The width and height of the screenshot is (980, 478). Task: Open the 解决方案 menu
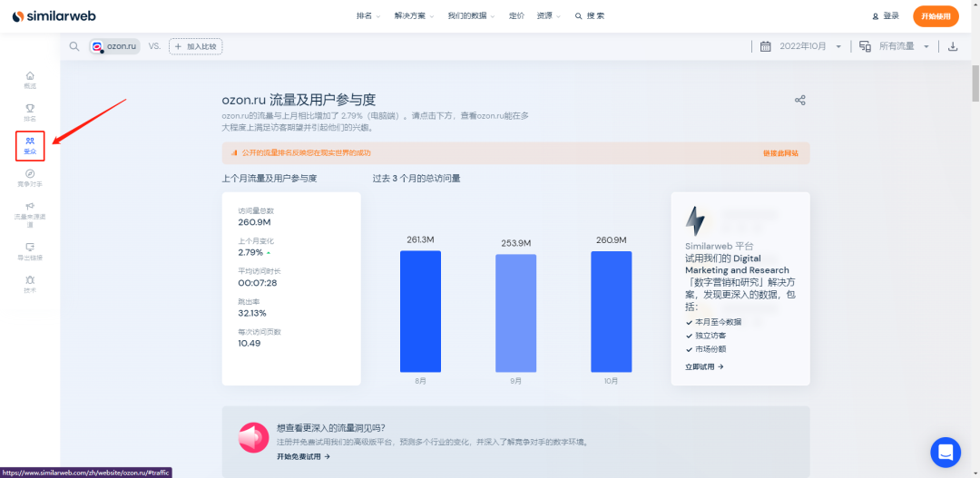[x=415, y=16]
